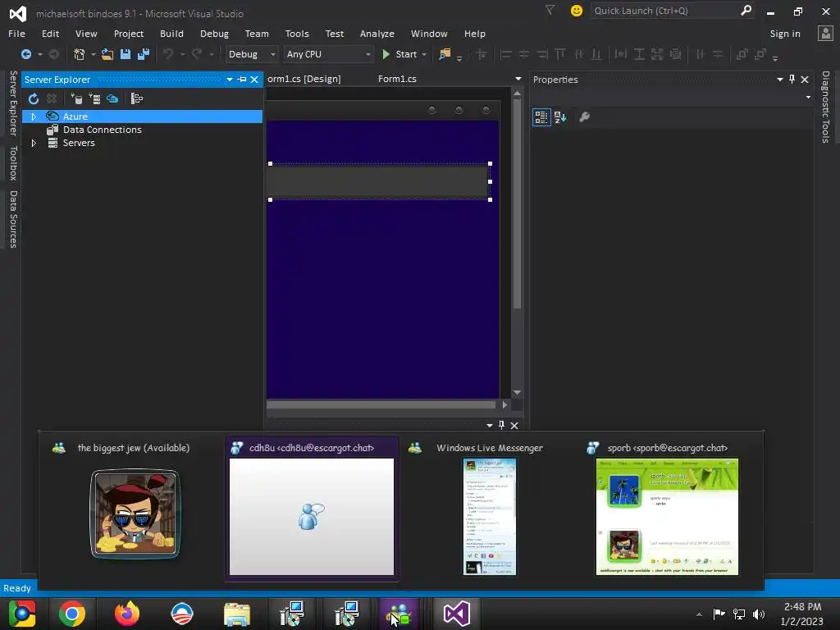Toggle auto-hide pin on Properties panel
840x630 pixels.
point(792,80)
